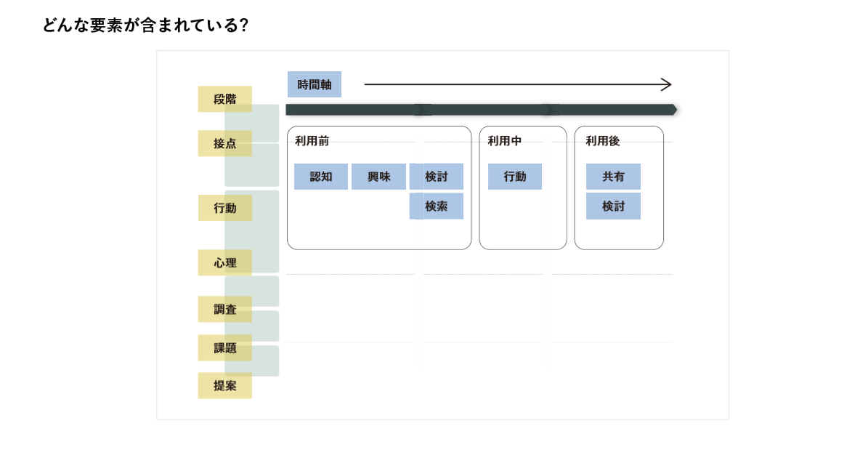Click the yellow 調査 label
The height and width of the screenshot is (450, 868).
224,309
